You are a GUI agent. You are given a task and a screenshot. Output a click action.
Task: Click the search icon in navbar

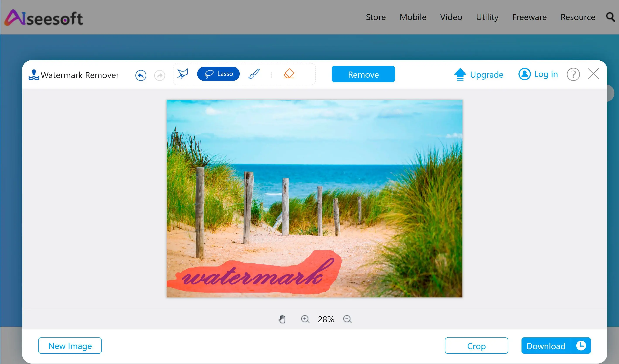pos(611,17)
